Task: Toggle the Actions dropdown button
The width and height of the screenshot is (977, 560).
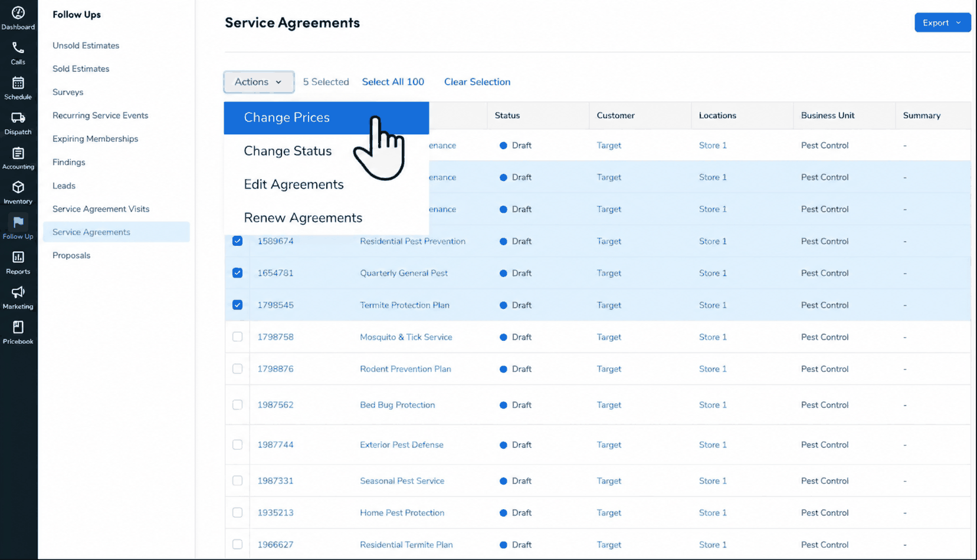Action: 259,82
